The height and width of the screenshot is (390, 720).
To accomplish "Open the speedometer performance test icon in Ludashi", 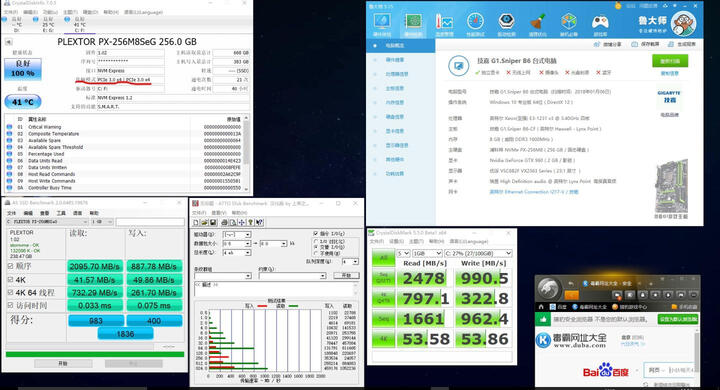I will tap(475, 21).
